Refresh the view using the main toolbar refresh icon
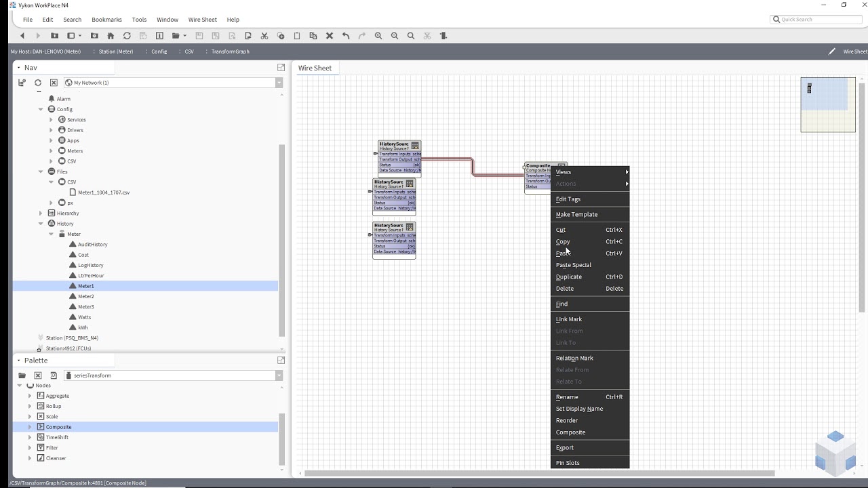868x488 pixels. [127, 36]
